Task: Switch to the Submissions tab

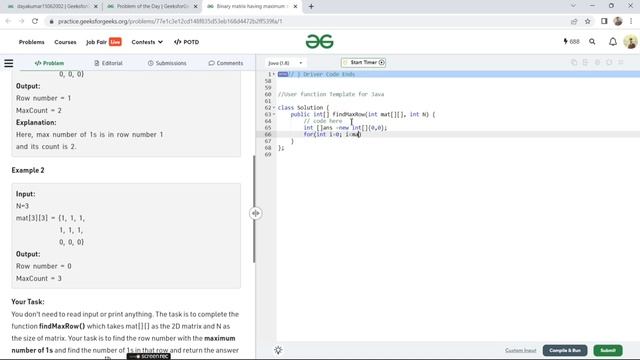Action: pyautogui.click(x=167, y=63)
